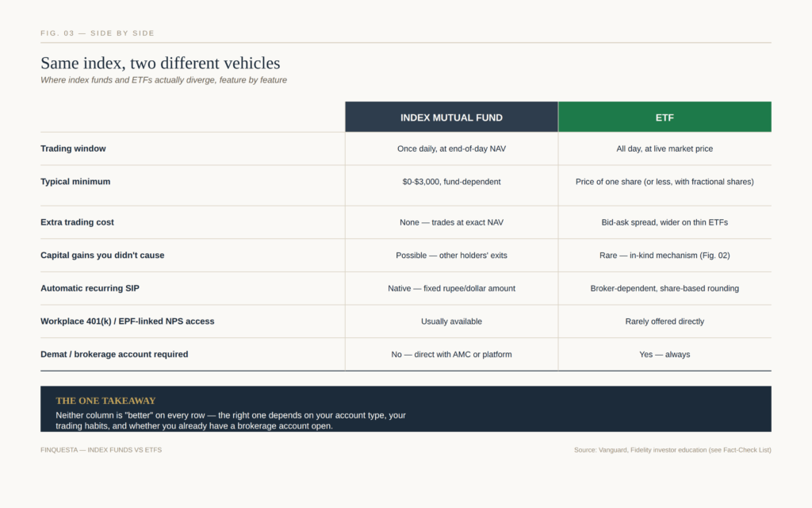Screen dimensions: 812x508
Task: Select the '$0-$3,000, fund-dependent' cell
Action: click(x=451, y=182)
